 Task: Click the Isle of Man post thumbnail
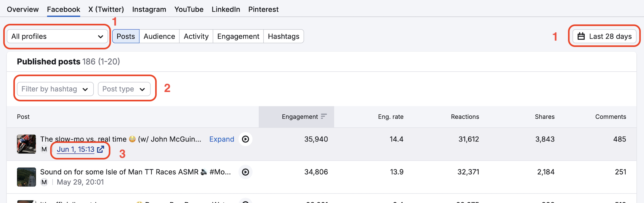point(26,177)
